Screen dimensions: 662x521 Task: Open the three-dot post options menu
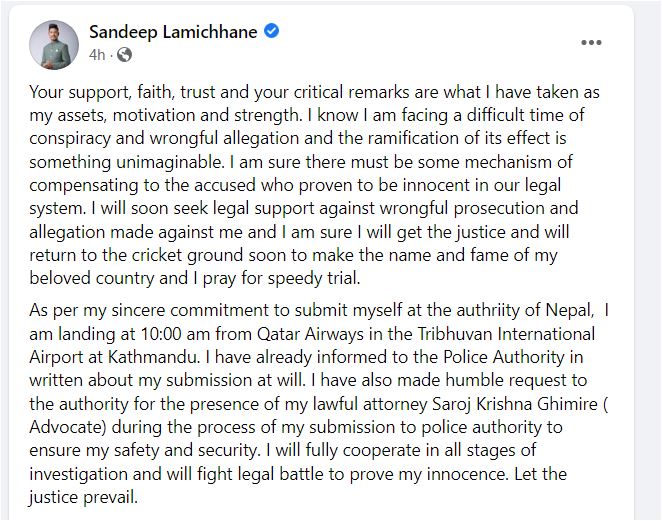pyautogui.click(x=591, y=43)
